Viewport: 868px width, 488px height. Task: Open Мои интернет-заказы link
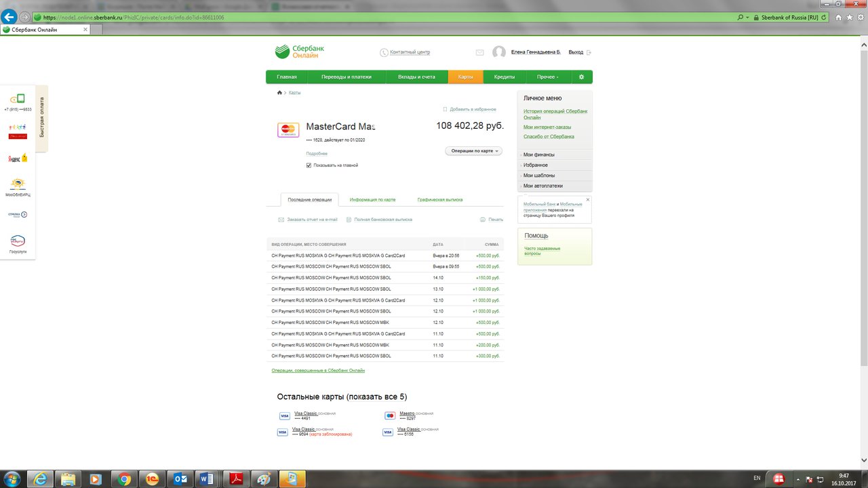547,127
